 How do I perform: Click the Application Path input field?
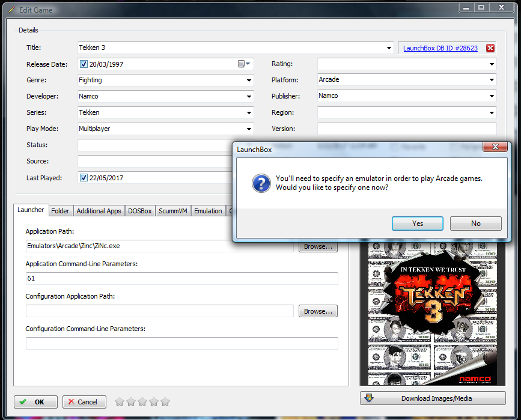[159, 246]
